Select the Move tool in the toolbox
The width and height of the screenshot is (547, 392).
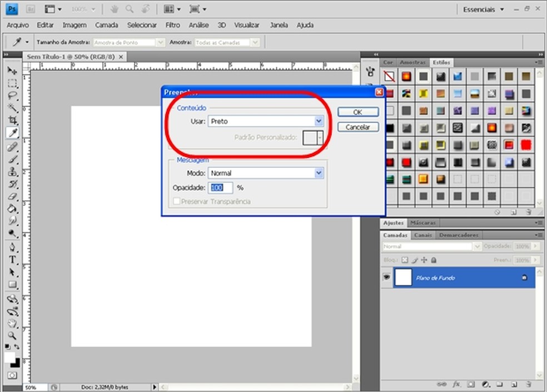pyautogui.click(x=12, y=71)
